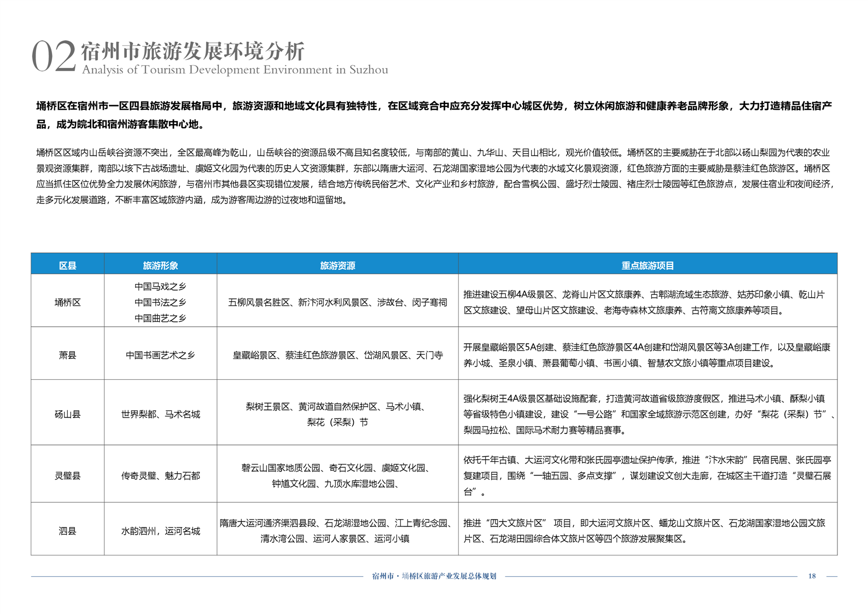Viewport: 868px width, 614px height.
Task: Click the 区县 table column header
Action: tap(67, 265)
